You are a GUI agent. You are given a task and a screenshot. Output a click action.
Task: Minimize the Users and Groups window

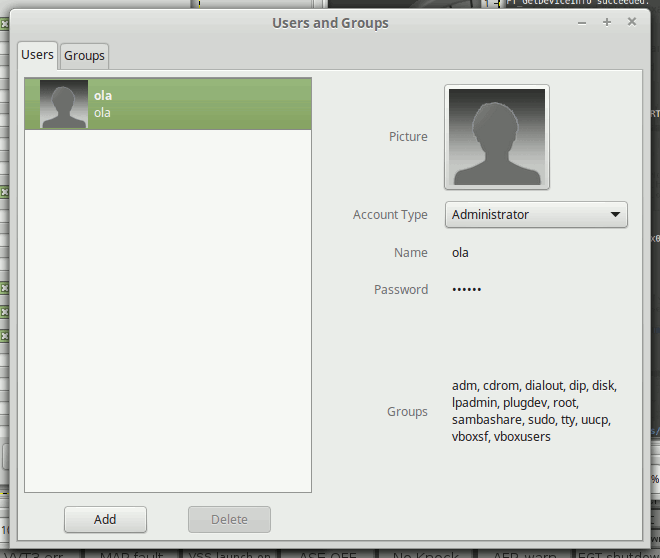582,22
